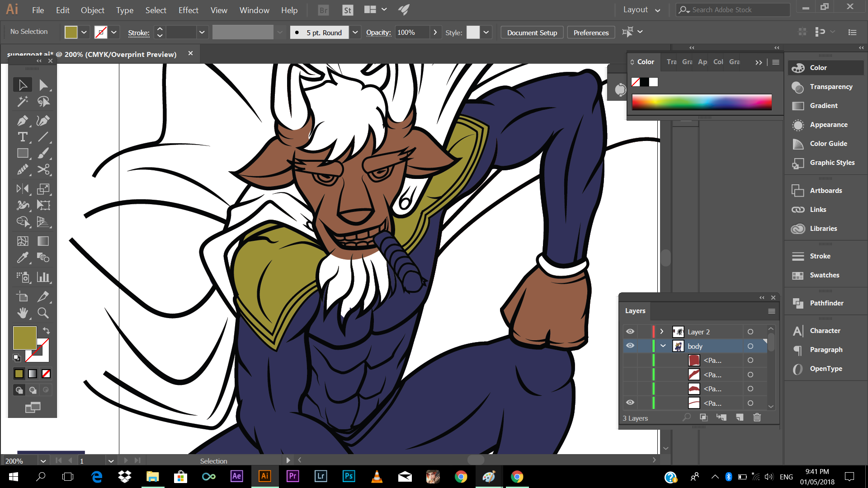Image resolution: width=868 pixels, height=488 pixels.
Task: Select the Pen tool
Action: coord(22,121)
